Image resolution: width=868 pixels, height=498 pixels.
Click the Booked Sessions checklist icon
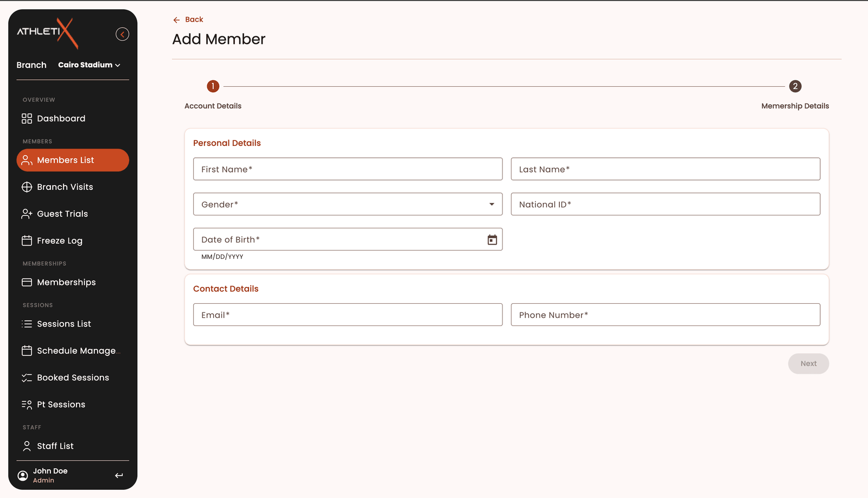click(x=27, y=378)
